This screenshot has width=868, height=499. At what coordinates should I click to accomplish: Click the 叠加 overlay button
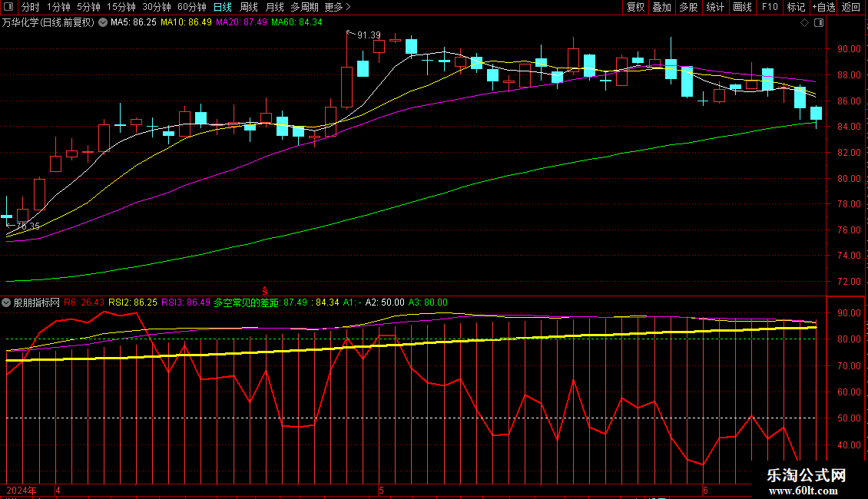(x=662, y=7)
